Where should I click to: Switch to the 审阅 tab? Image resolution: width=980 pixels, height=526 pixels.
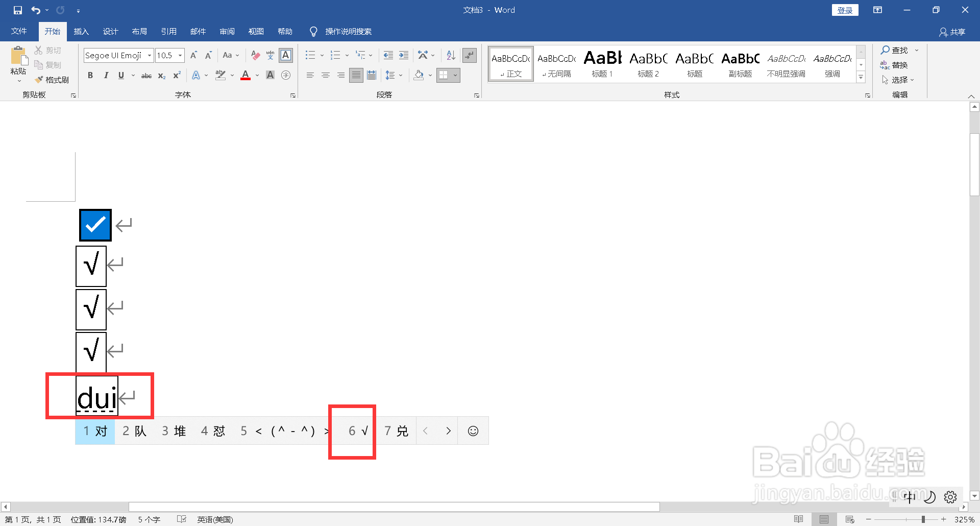[x=227, y=31]
